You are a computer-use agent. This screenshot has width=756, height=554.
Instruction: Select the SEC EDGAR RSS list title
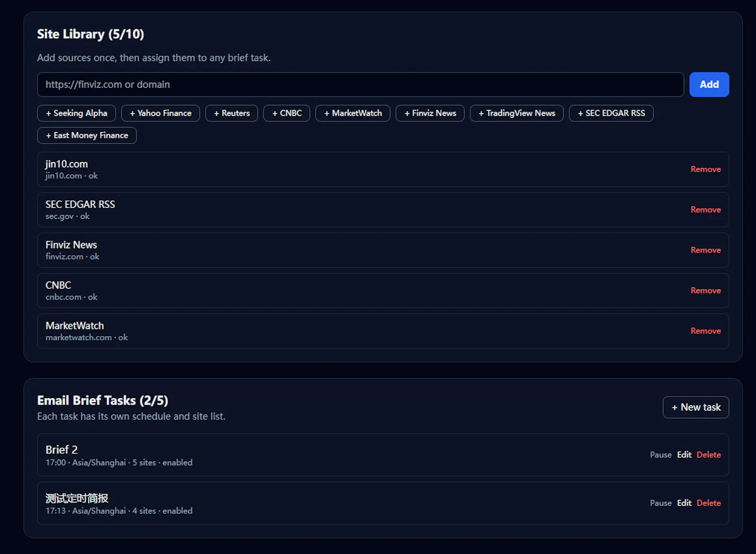click(x=80, y=204)
